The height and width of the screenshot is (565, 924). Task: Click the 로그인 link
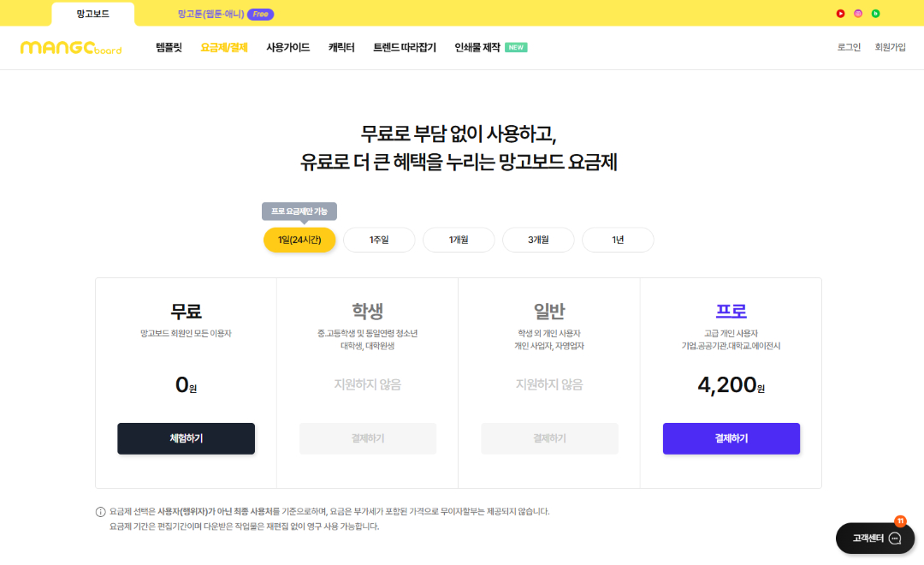(x=849, y=48)
